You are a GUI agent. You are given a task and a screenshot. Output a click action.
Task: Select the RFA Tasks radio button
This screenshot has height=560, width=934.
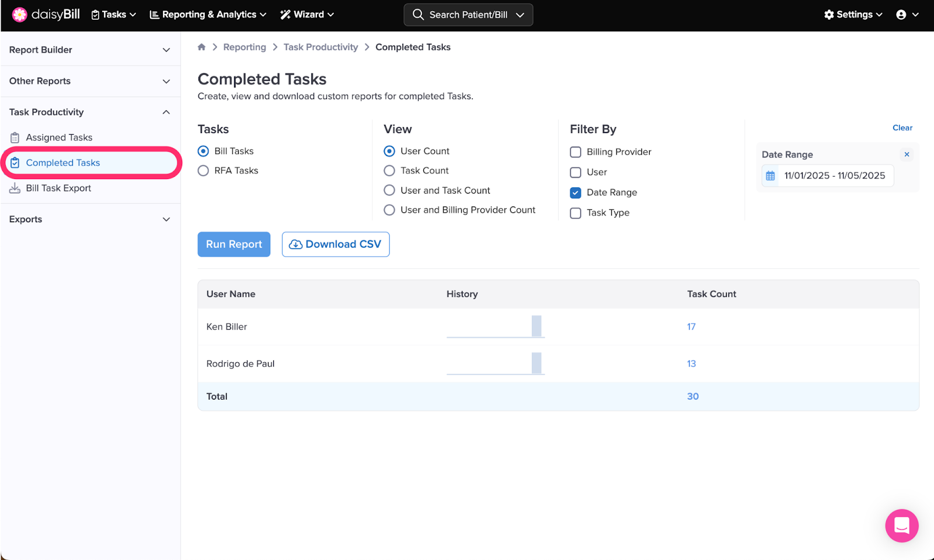click(x=203, y=171)
